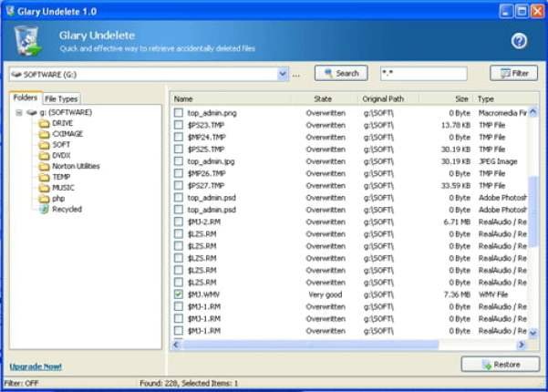Check the box for $PS23.TMP
Screen dimensions: 548x392
point(179,125)
